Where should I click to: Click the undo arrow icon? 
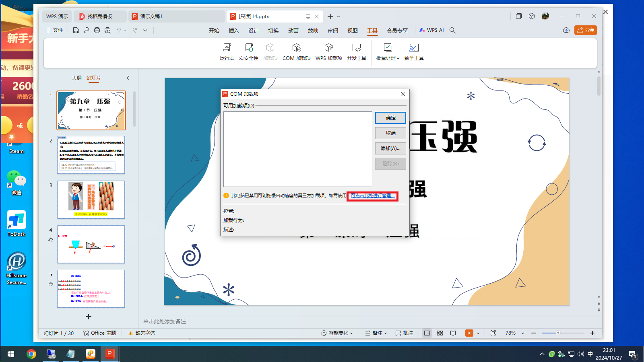click(119, 30)
